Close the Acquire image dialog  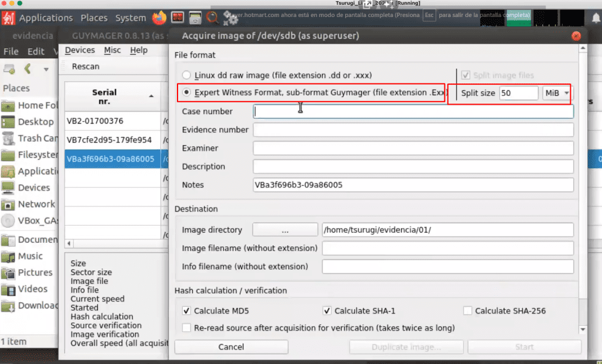pyautogui.click(x=576, y=36)
